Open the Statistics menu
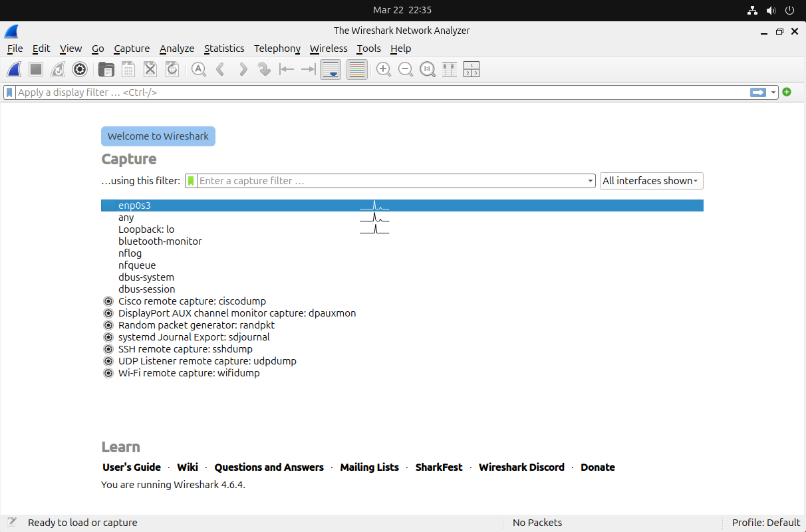 [x=224, y=49]
